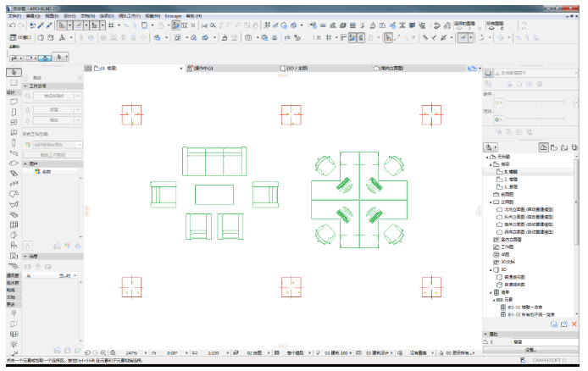This screenshot has height=371, width=588.
Task: Click the camera icon in the second toolbar
Action: pyautogui.click(x=248, y=37)
